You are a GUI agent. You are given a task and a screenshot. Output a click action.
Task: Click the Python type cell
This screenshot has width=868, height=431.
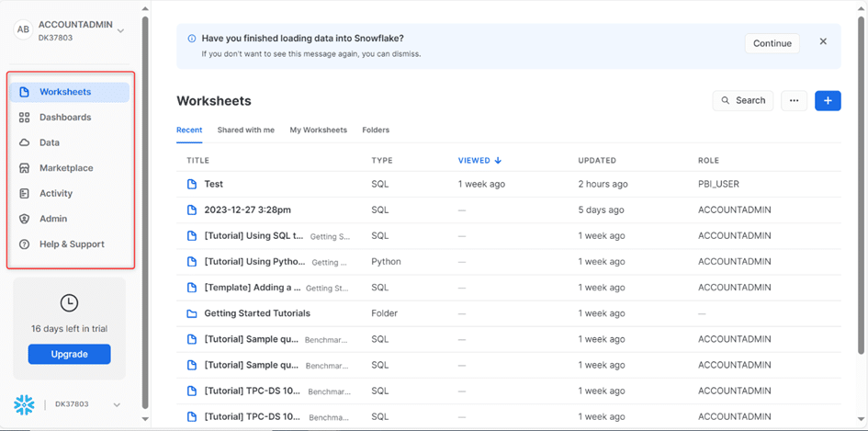(387, 262)
